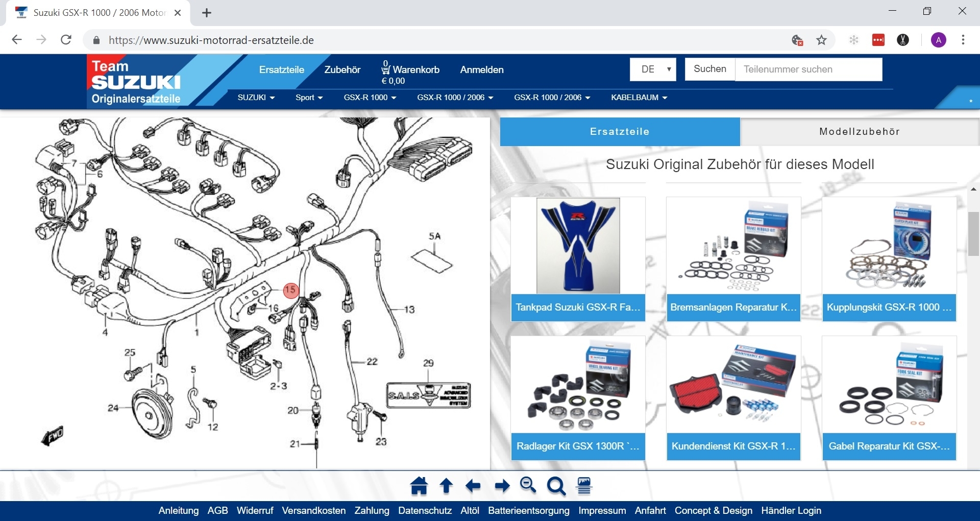
Task: Click the snowflake extension icon
Action: pyautogui.click(x=853, y=40)
